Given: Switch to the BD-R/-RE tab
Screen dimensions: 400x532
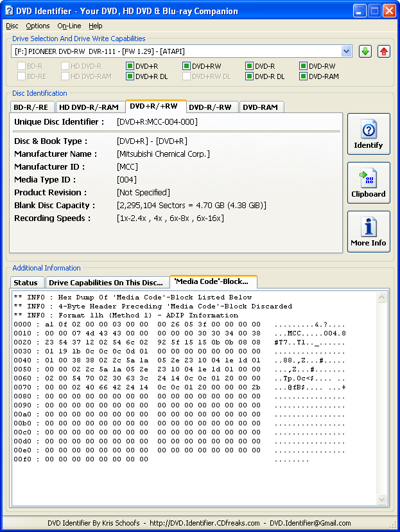Looking at the screenshot, I should point(32,107).
